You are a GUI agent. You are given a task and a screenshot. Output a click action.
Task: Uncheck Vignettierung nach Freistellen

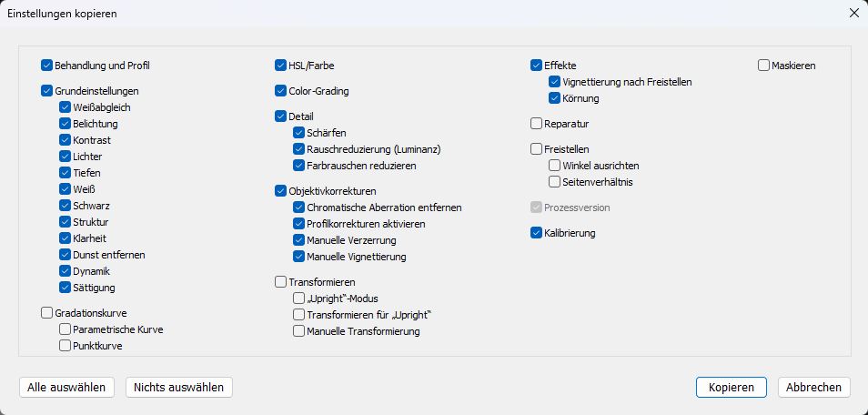(555, 82)
